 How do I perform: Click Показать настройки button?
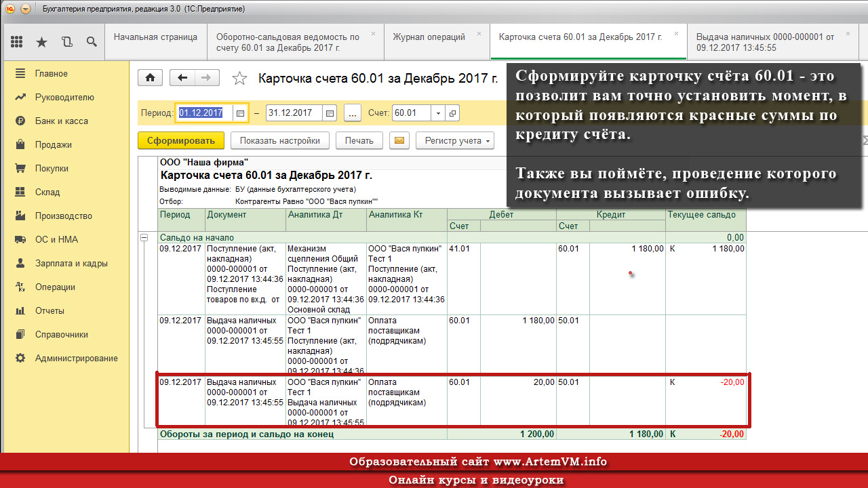tap(280, 140)
